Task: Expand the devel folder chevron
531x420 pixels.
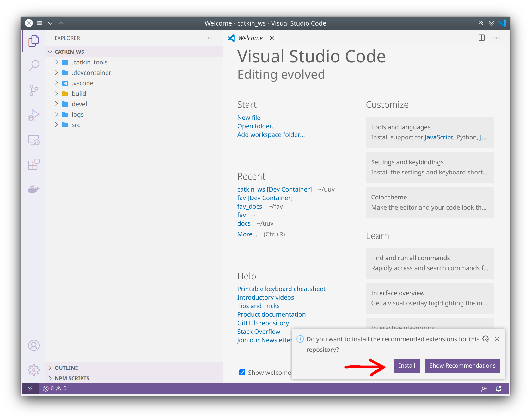Action: click(x=56, y=104)
